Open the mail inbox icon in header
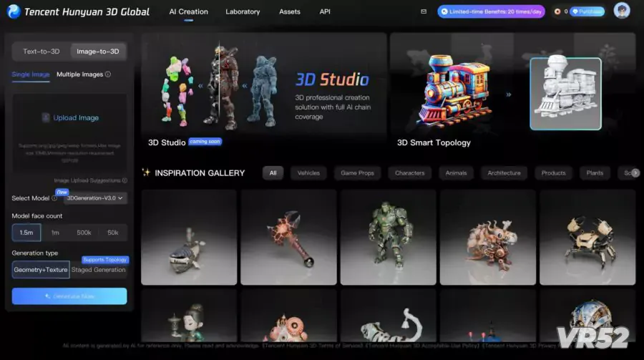 coord(424,11)
